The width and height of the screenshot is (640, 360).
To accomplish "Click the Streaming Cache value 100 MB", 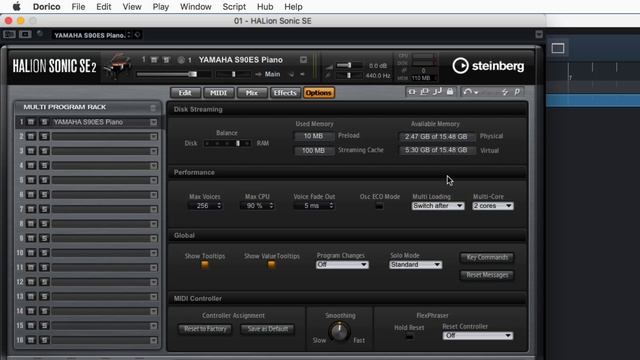I will click(x=313, y=151).
